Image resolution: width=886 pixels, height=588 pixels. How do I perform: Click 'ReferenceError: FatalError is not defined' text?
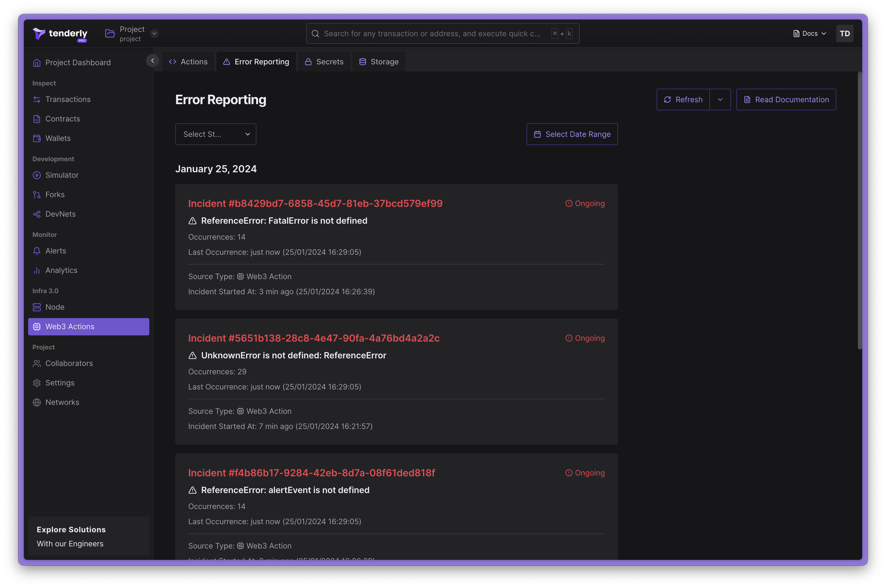pyautogui.click(x=284, y=221)
